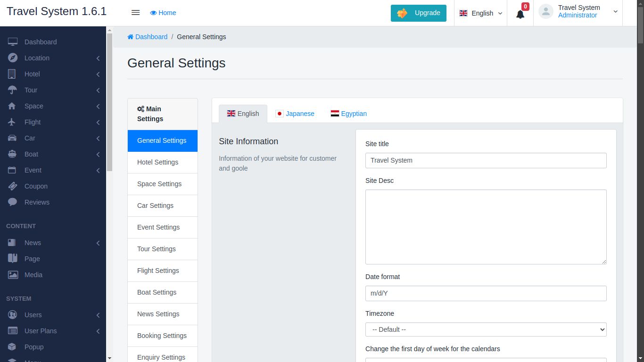Switch to the Egyptian language tab
Screen dimensions: 644x362
[349, 114]
